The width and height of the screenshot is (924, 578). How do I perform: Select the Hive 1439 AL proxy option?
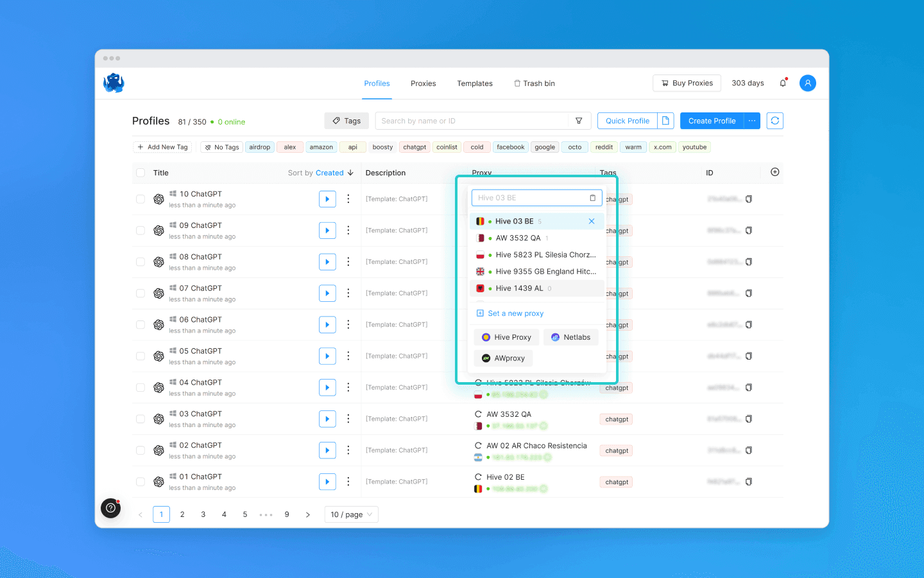point(537,288)
